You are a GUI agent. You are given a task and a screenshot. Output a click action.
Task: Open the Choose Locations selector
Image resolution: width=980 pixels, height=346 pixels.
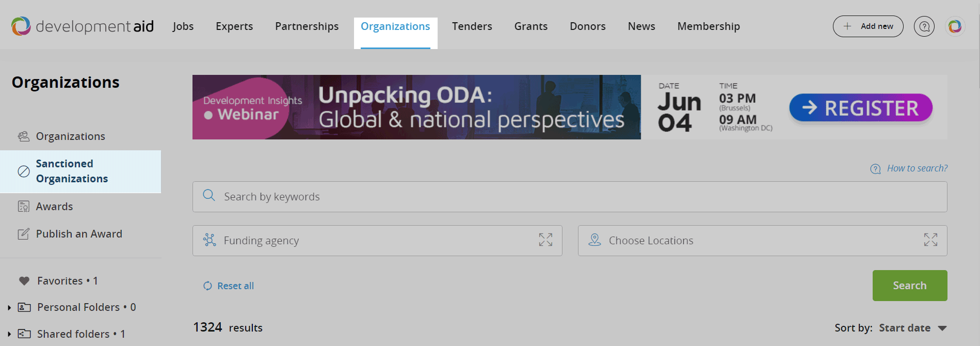click(763, 241)
